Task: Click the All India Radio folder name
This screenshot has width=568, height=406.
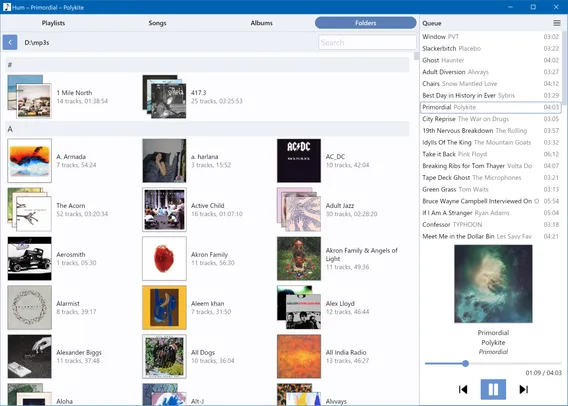Action: click(x=346, y=352)
